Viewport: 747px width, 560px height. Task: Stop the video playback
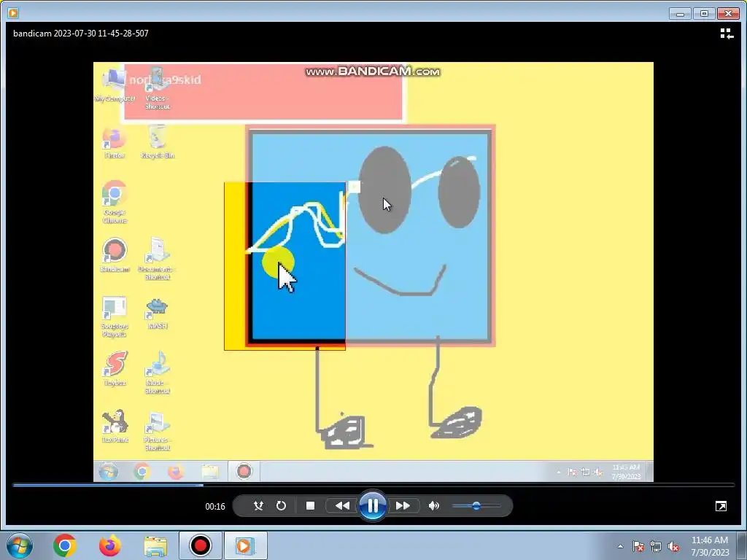pos(310,506)
